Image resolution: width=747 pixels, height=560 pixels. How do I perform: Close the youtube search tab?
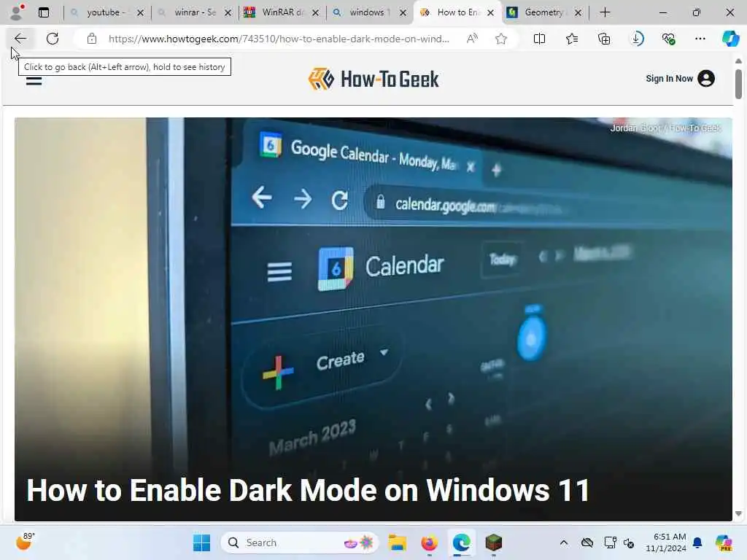[141, 13]
